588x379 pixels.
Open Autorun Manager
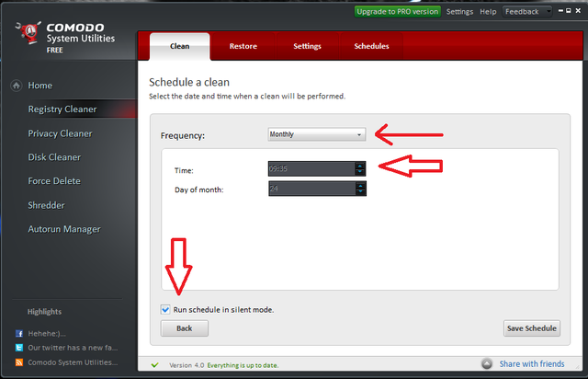(x=64, y=229)
